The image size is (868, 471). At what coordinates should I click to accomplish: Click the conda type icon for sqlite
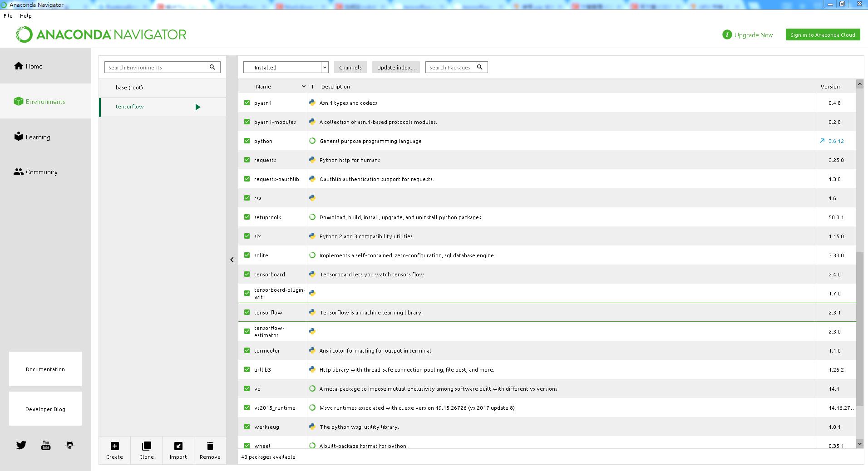(x=312, y=255)
